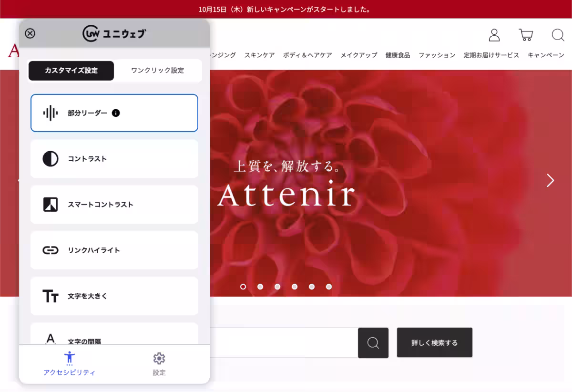Open the ボディ＆ヘアケア menu
The width and height of the screenshot is (572, 392).
click(x=307, y=55)
